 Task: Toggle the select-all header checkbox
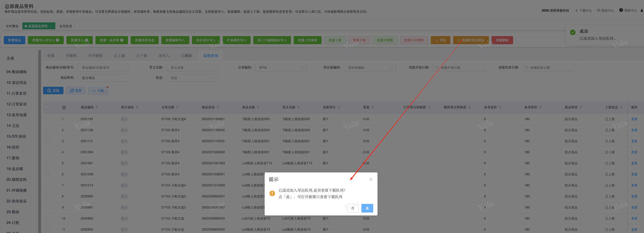click(48, 107)
